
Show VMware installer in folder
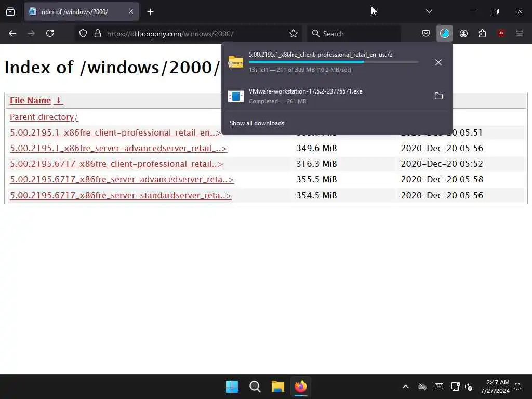438,96
